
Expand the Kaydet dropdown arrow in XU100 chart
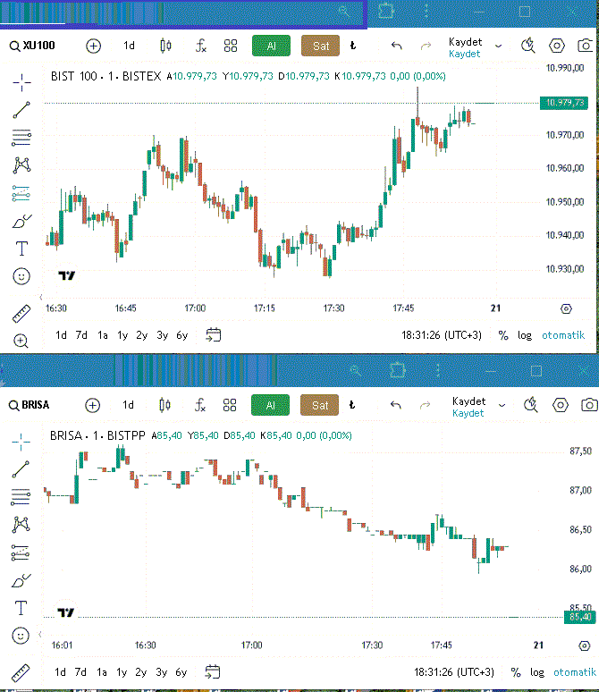coord(499,46)
